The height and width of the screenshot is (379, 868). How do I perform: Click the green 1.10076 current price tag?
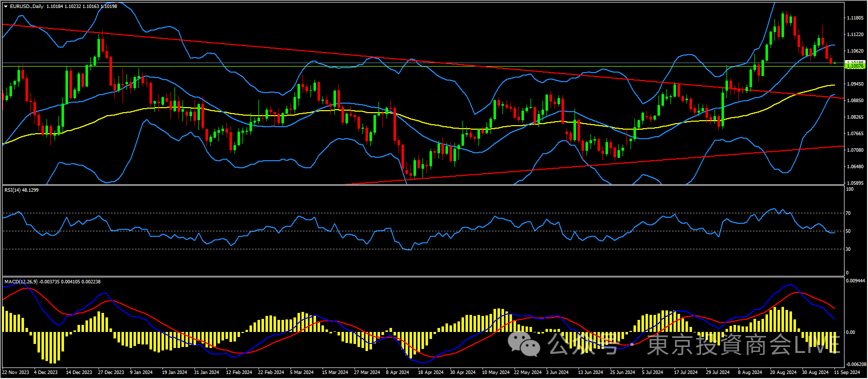[854, 66]
